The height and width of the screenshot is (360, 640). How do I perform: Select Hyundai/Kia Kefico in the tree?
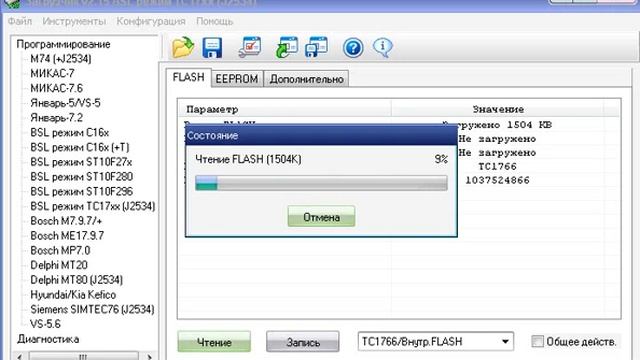(x=73, y=295)
